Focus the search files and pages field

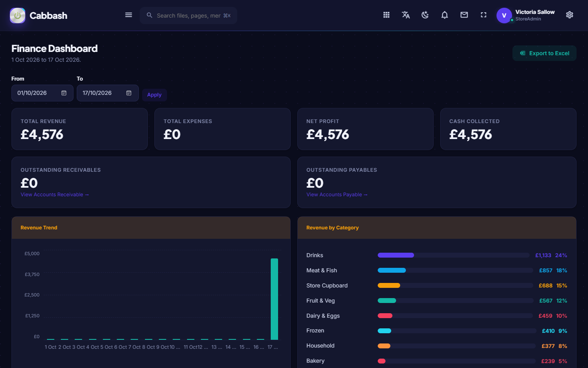click(x=189, y=16)
